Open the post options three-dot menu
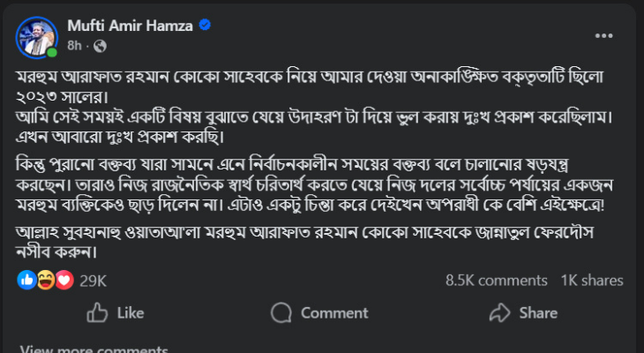 click(604, 34)
